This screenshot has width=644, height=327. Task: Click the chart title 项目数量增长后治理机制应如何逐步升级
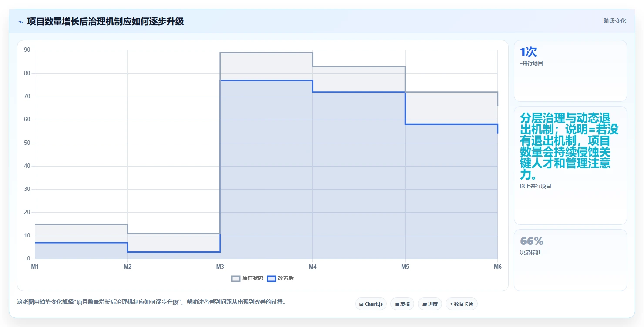click(x=105, y=22)
